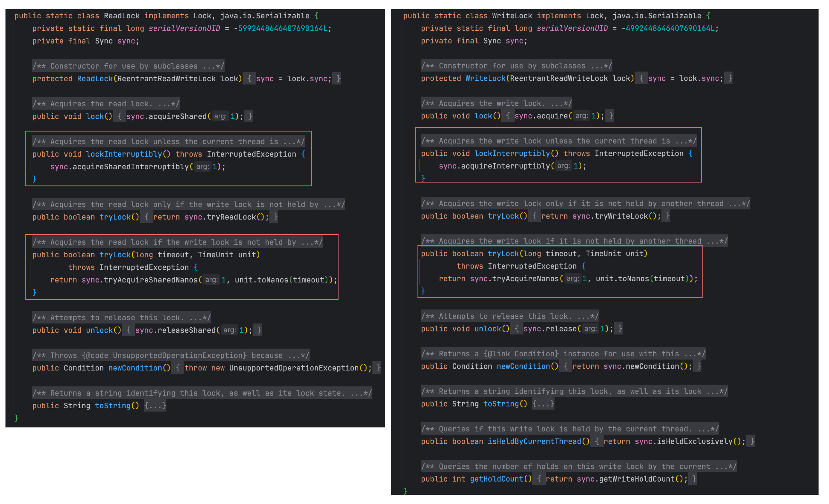This screenshot has height=504, width=829.
Task: Click ReadLock class name in declaration
Action: [121, 16]
